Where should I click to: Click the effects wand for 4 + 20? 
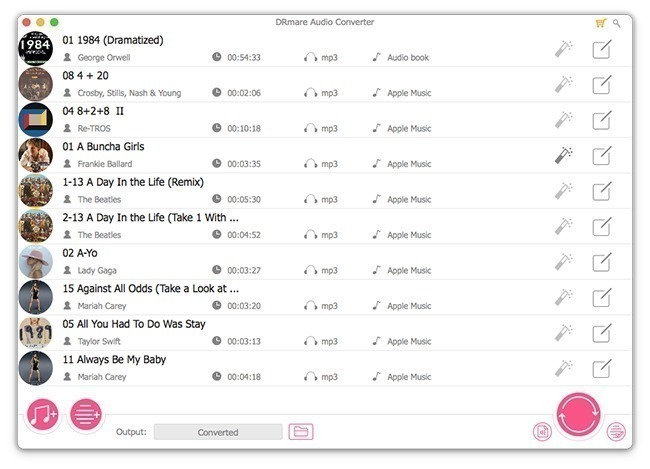tap(564, 85)
